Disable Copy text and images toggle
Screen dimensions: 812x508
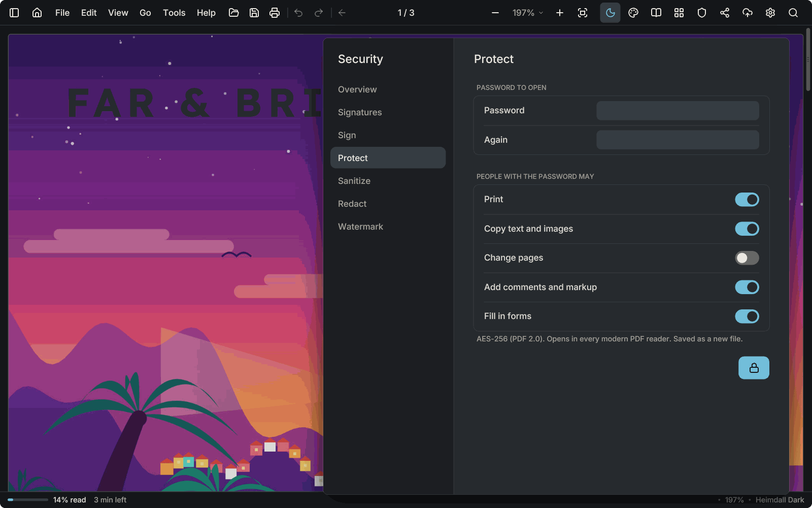747,229
